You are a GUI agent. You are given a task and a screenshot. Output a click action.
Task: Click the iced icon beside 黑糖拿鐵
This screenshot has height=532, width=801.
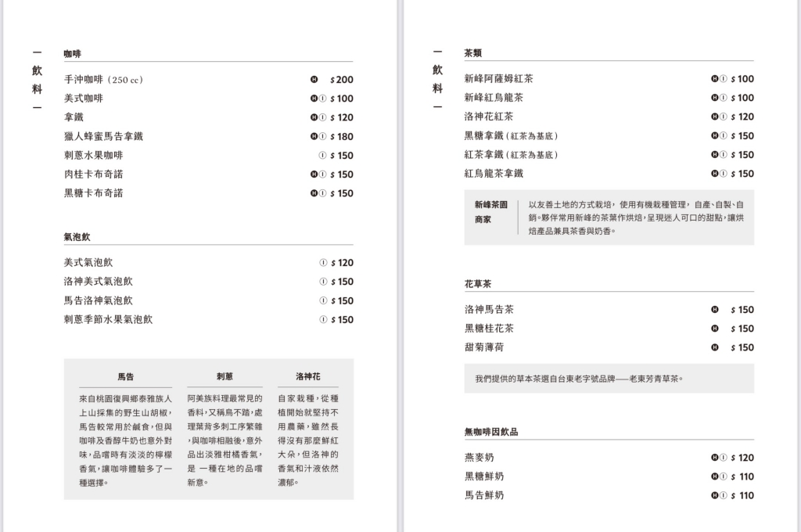[x=723, y=135]
